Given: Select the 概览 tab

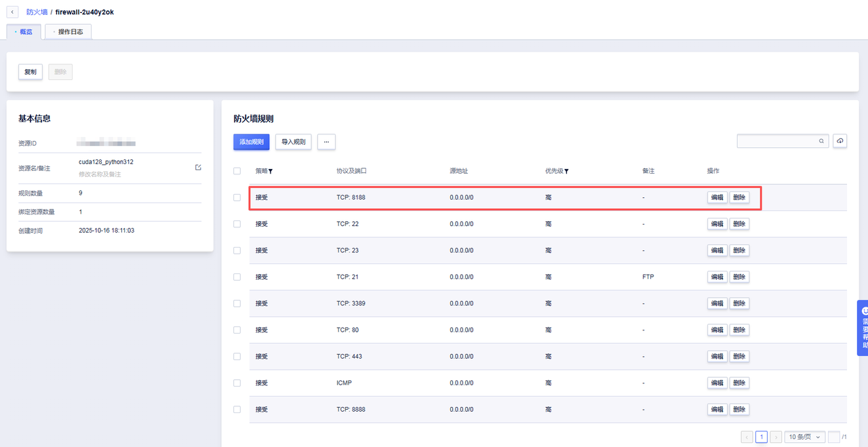Looking at the screenshot, I should [x=24, y=32].
